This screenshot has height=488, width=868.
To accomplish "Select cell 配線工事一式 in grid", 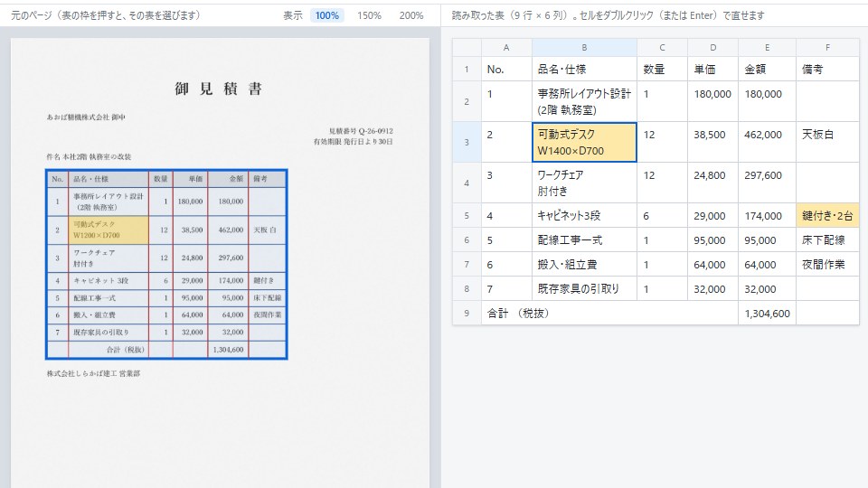I will tap(585, 239).
